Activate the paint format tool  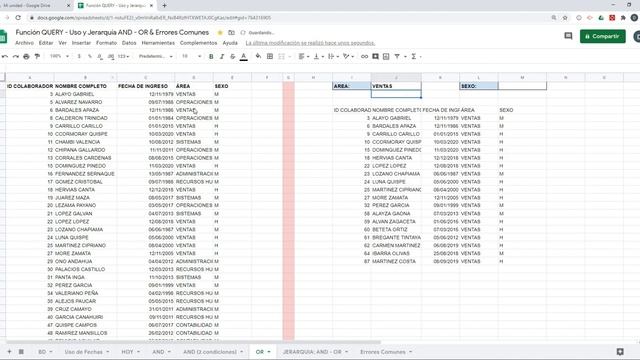(x=37, y=56)
